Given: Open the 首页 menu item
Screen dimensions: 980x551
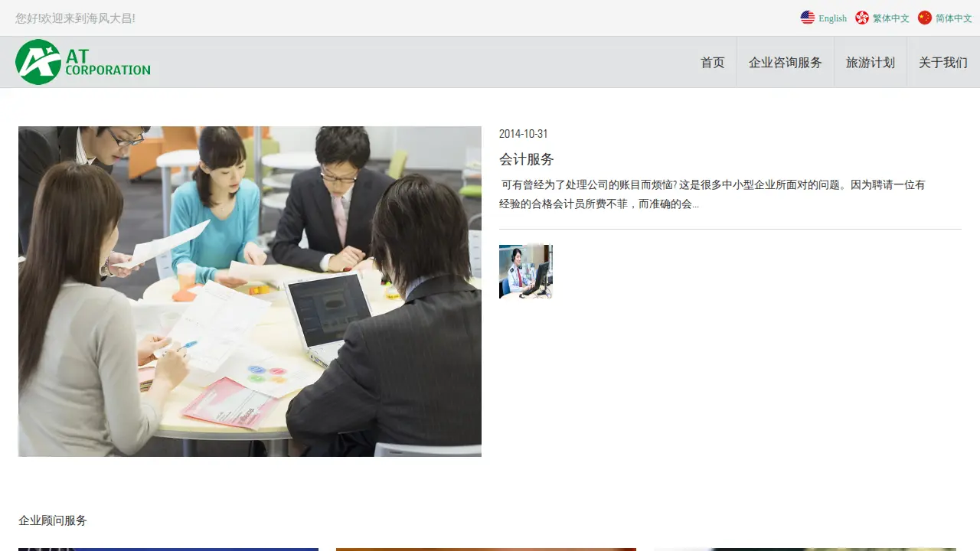Looking at the screenshot, I should tap(713, 62).
